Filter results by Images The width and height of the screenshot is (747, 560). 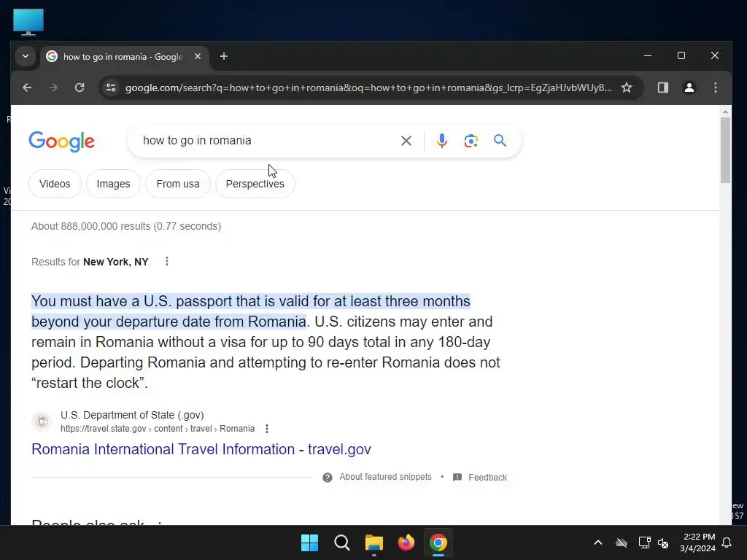pyautogui.click(x=113, y=184)
